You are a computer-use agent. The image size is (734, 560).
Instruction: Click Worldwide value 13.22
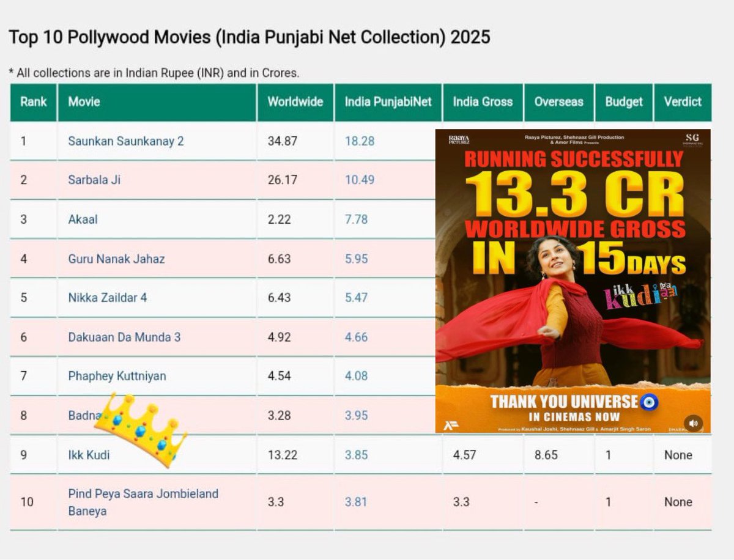(283, 455)
